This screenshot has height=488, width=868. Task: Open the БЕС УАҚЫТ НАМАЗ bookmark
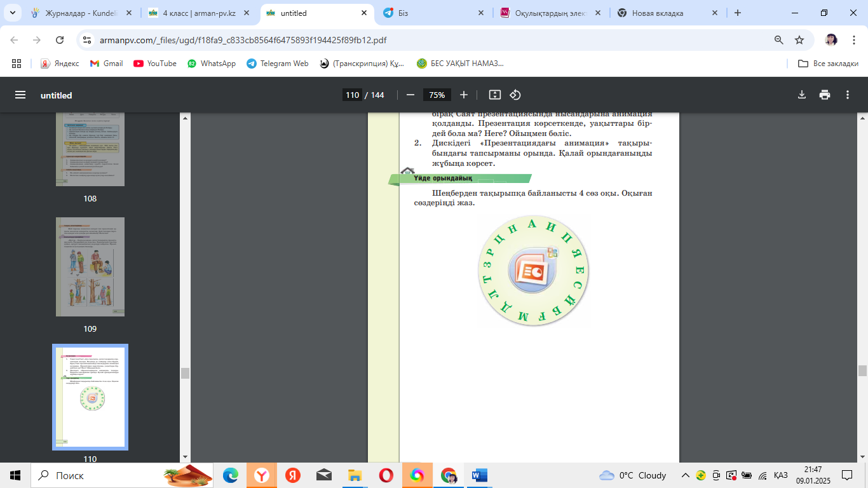tap(460, 64)
